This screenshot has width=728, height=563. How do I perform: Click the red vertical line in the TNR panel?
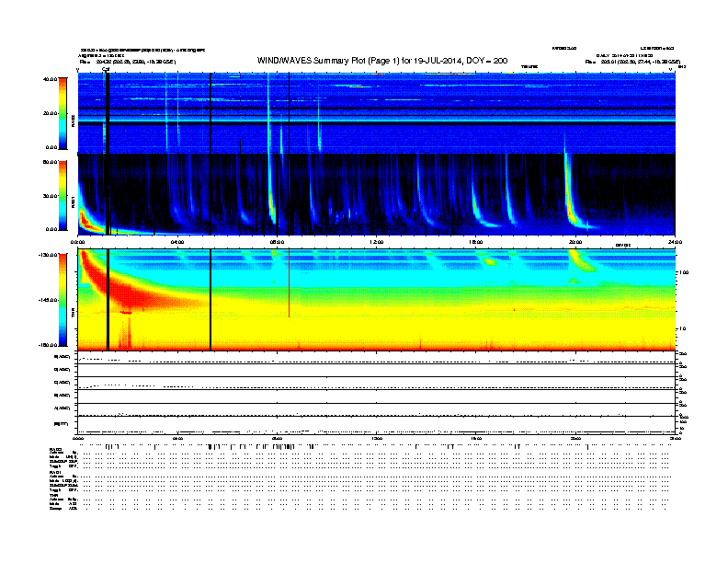(289, 283)
